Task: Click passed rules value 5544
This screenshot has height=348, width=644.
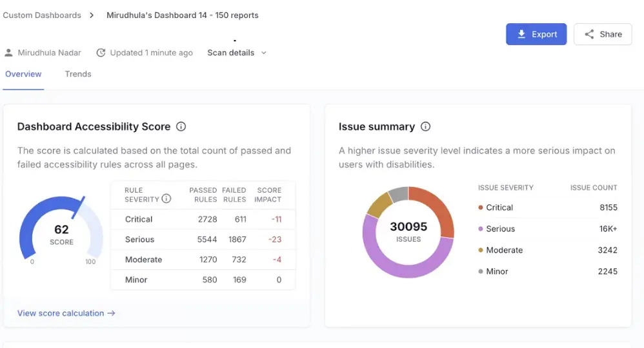Action: 207,239
